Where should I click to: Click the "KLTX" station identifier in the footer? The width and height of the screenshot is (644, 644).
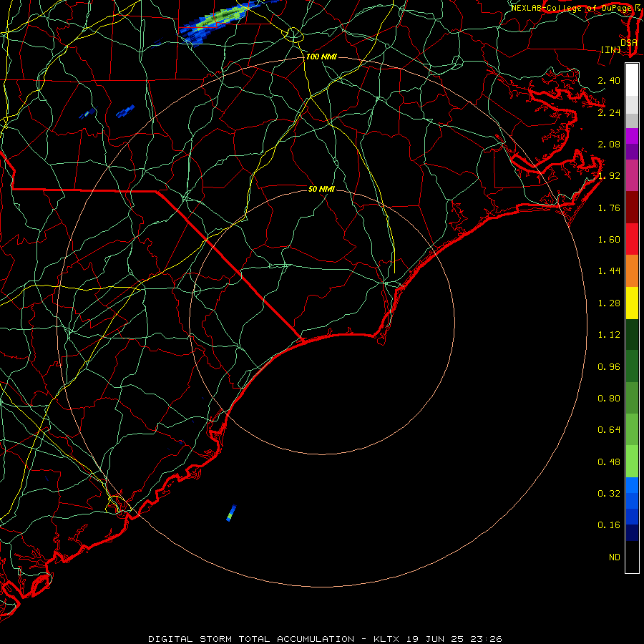pyautogui.click(x=387, y=639)
